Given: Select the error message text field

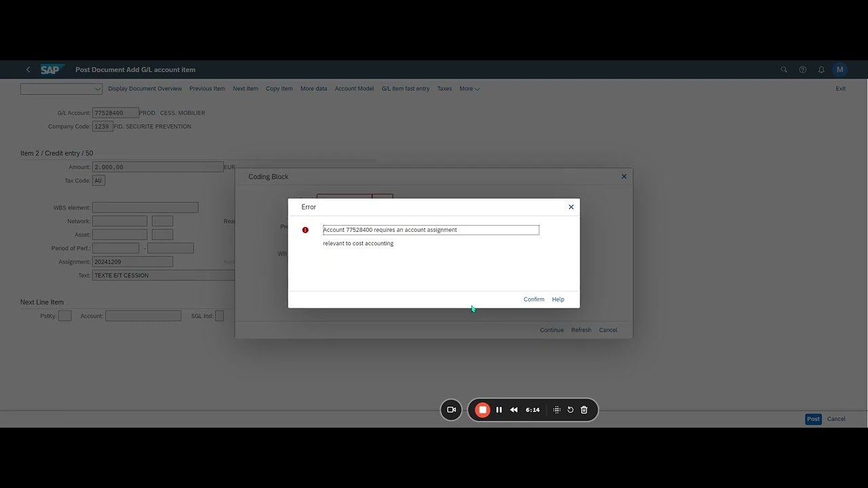Looking at the screenshot, I should pos(431,230).
